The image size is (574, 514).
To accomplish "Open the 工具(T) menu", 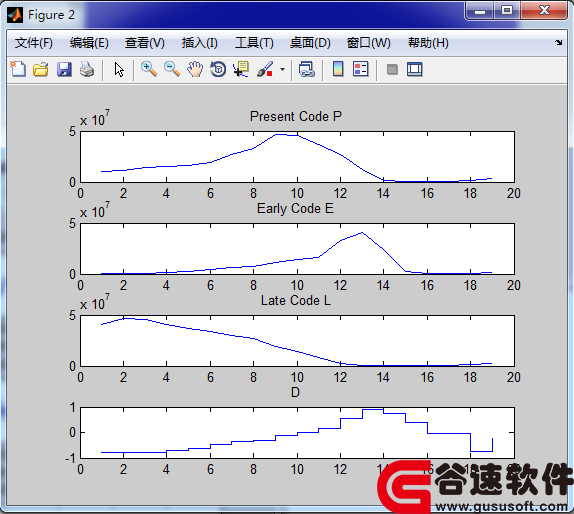I will pos(254,43).
